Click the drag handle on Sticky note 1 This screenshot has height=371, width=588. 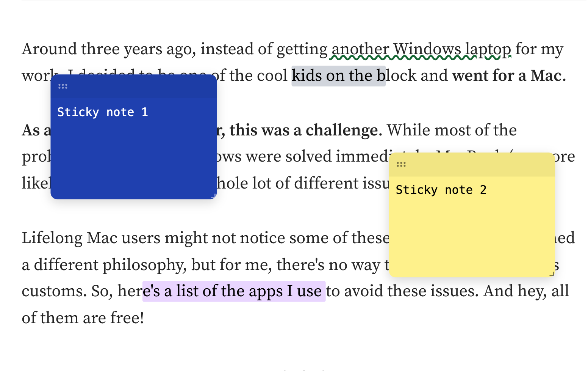click(x=63, y=86)
